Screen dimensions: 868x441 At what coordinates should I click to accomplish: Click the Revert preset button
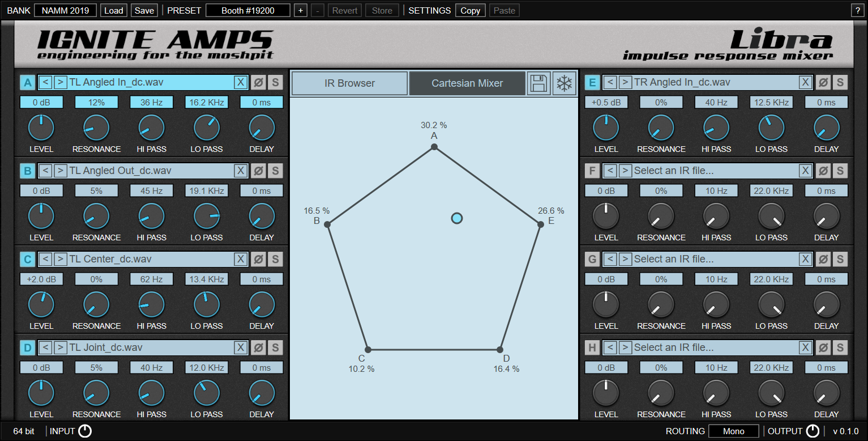[345, 10]
